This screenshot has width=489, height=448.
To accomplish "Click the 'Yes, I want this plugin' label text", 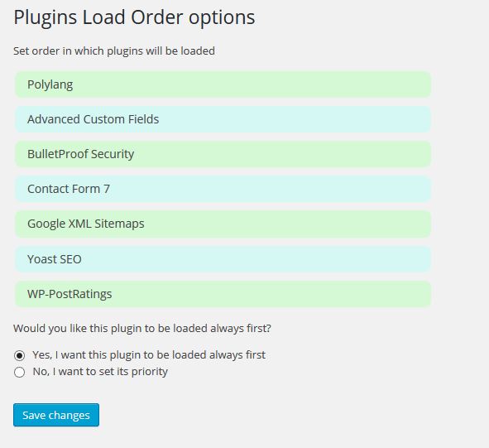I will click(149, 355).
